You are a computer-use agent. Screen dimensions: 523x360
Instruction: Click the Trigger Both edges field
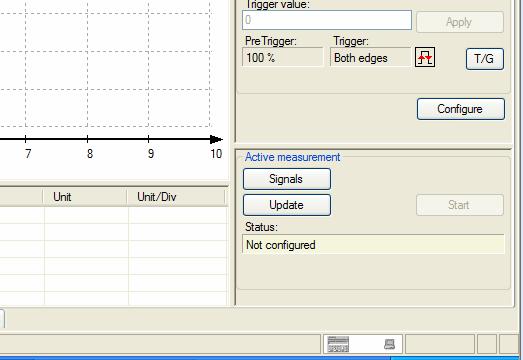[371, 57]
